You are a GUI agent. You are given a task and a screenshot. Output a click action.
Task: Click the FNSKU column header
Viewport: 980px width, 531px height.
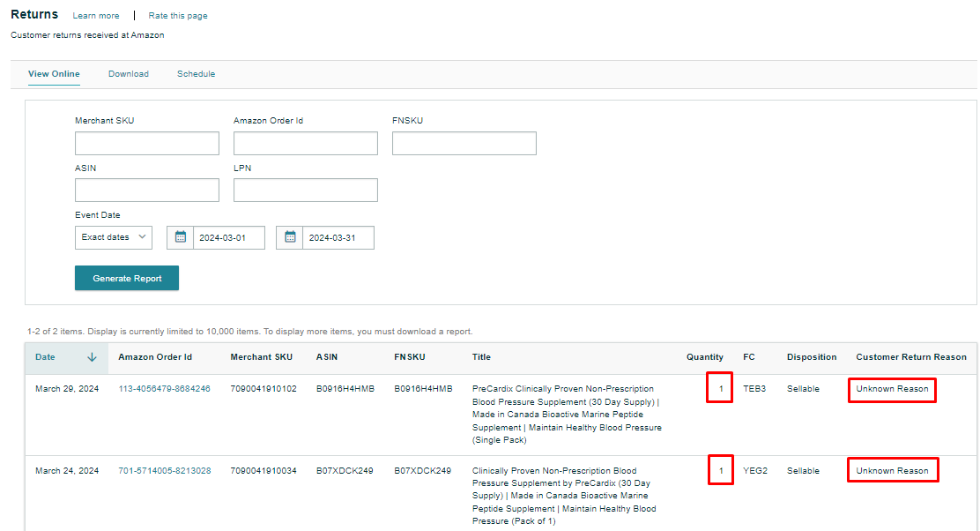point(410,357)
